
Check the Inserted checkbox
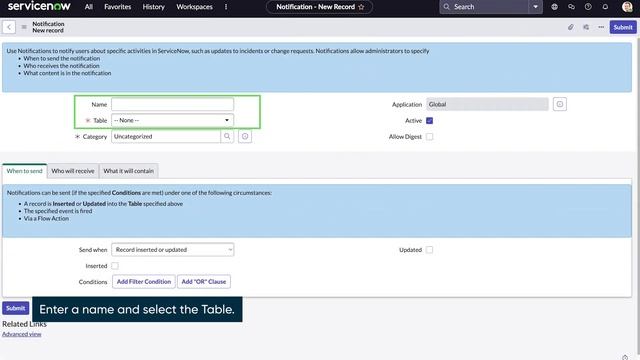point(115,266)
